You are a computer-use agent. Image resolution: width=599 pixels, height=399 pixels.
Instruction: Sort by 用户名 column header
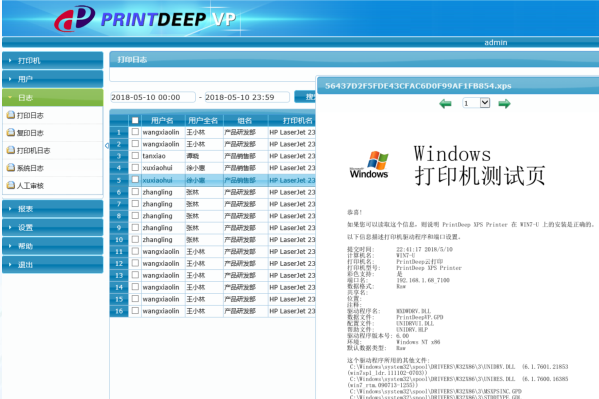coord(162,120)
